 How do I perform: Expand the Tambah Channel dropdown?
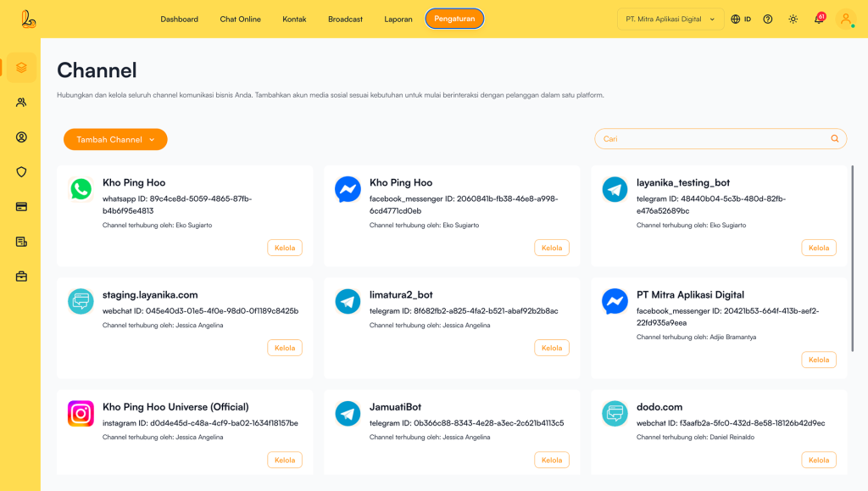pyautogui.click(x=115, y=140)
